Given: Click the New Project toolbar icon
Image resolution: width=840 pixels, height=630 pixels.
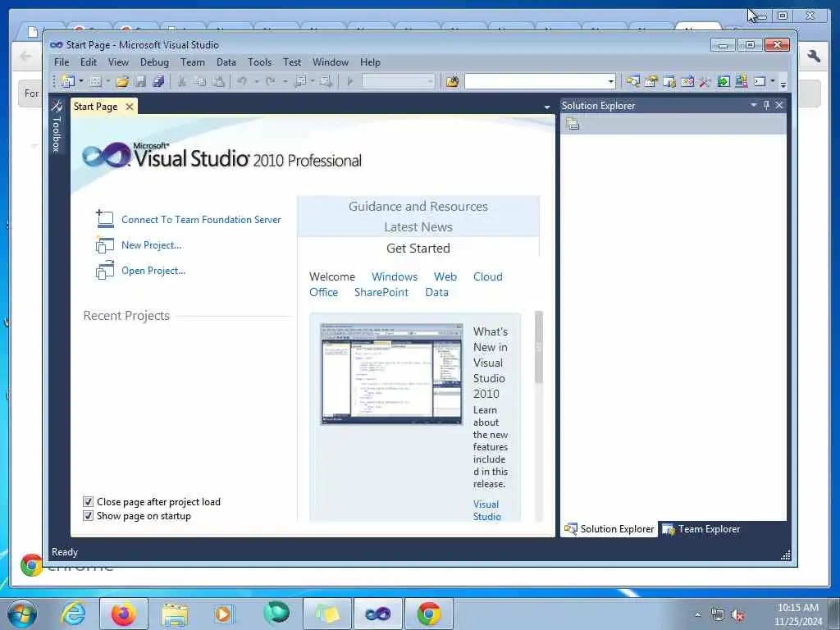Looking at the screenshot, I should coord(68,81).
